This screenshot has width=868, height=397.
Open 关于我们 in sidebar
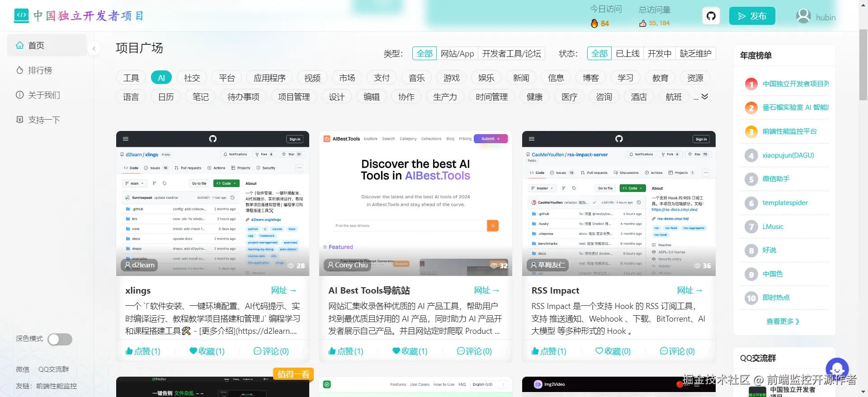(47, 95)
